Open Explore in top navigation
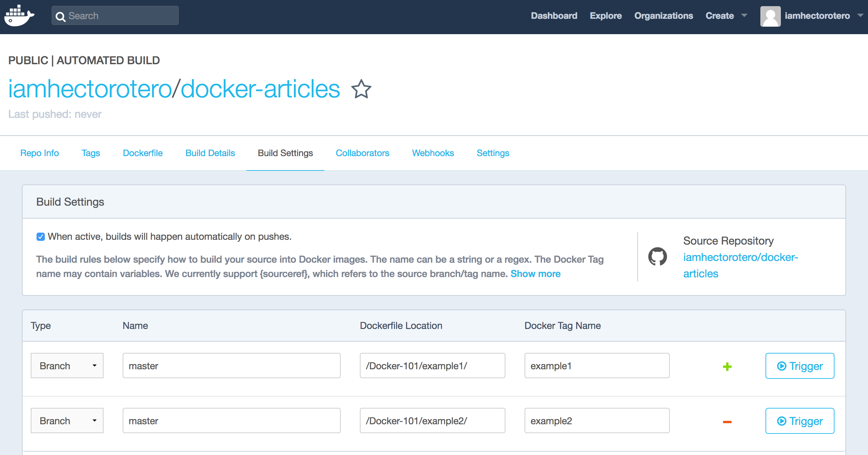This screenshot has width=868, height=455. point(606,16)
